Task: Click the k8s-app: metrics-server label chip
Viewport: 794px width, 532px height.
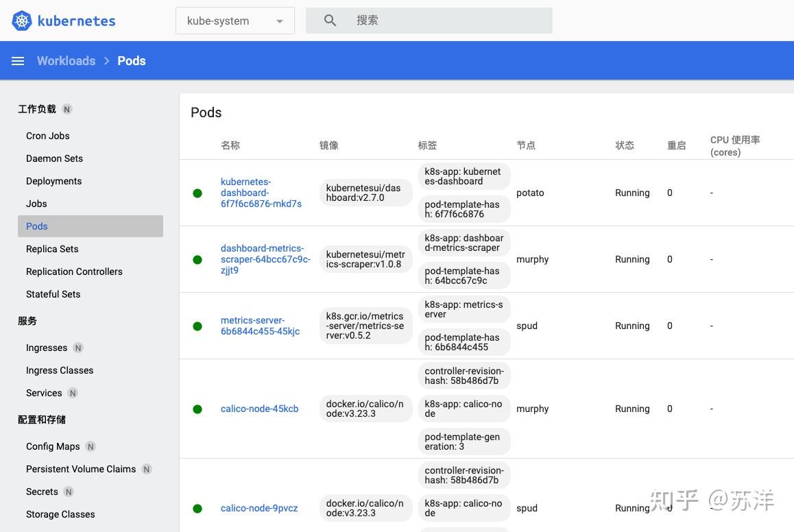Action: (x=464, y=309)
